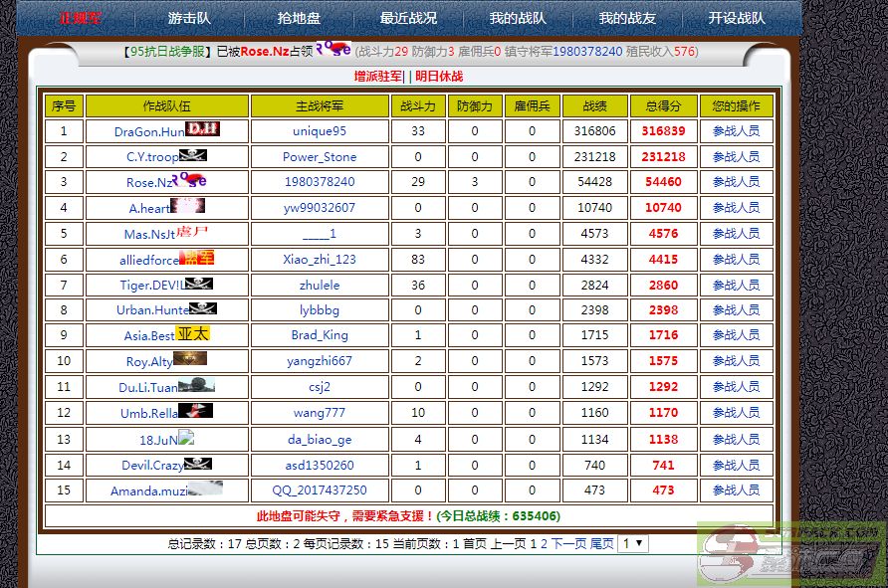
Task: Click the Roy.Alty team banner icon
Action: pos(190,359)
